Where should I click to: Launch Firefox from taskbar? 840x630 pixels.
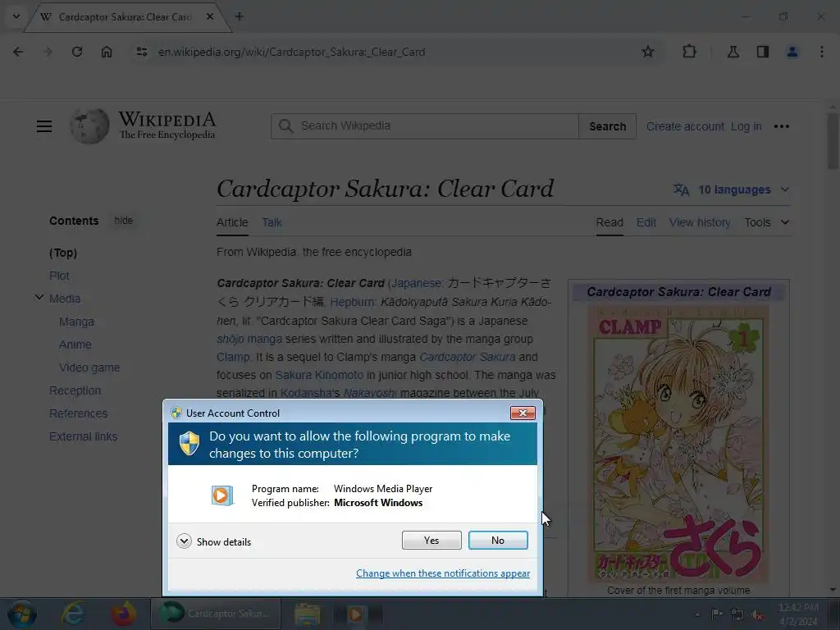[123, 614]
